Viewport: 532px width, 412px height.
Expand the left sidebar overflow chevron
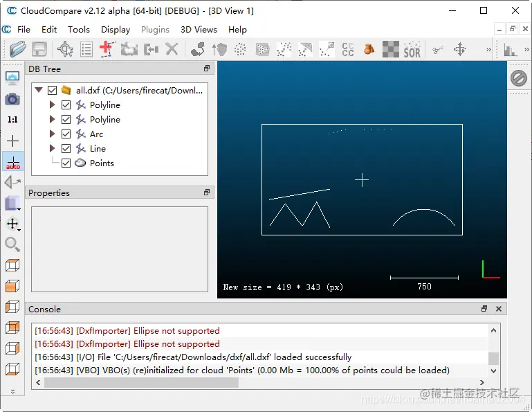coord(12,391)
